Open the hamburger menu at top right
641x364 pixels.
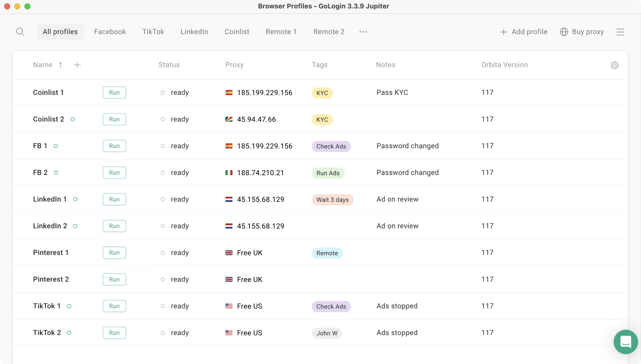click(621, 32)
